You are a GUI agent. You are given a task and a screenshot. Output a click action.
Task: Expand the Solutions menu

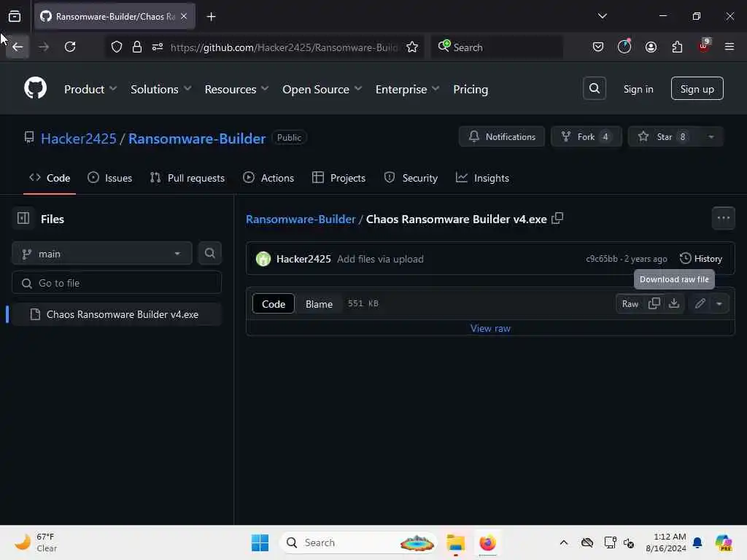[x=161, y=89]
